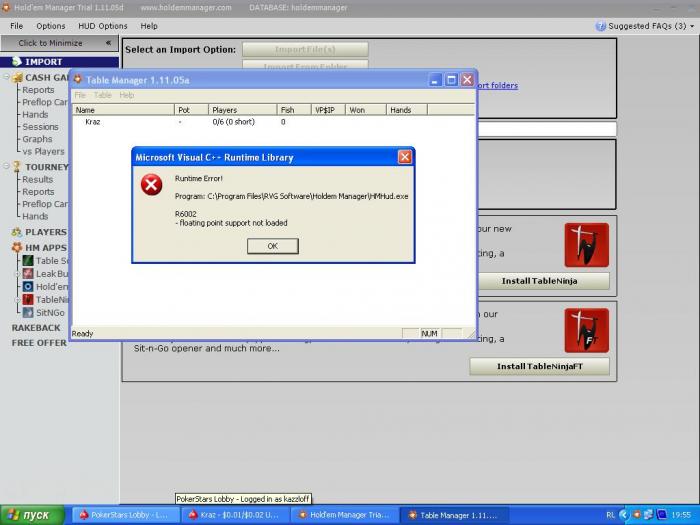Sort by the Name column header

(123, 110)
